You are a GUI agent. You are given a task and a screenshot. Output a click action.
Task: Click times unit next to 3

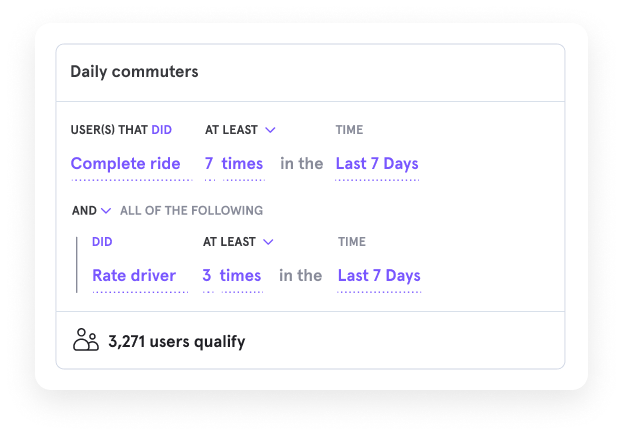240,275
